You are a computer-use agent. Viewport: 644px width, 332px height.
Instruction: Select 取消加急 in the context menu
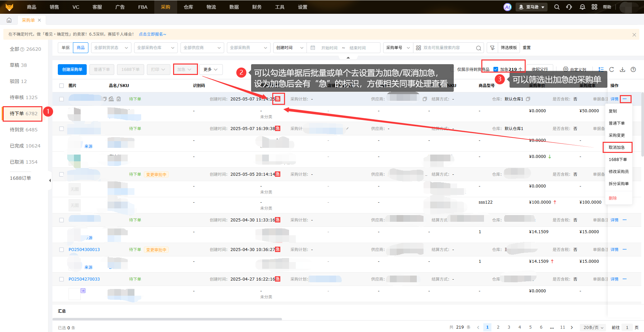coord(617,148)
